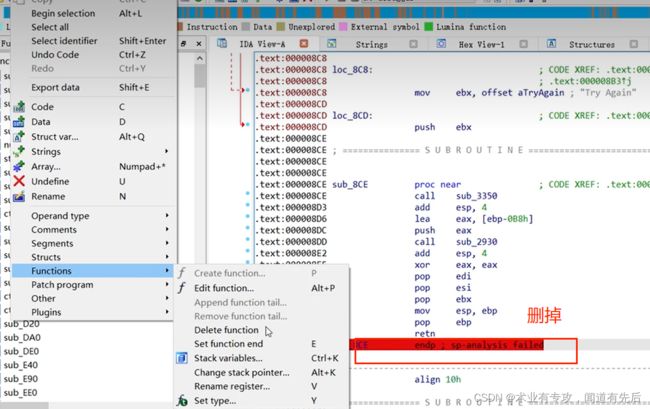This screenshot has width=650, height=409.
Task: Click the sub_8CE proc name
Action: [x=350, y=184]
